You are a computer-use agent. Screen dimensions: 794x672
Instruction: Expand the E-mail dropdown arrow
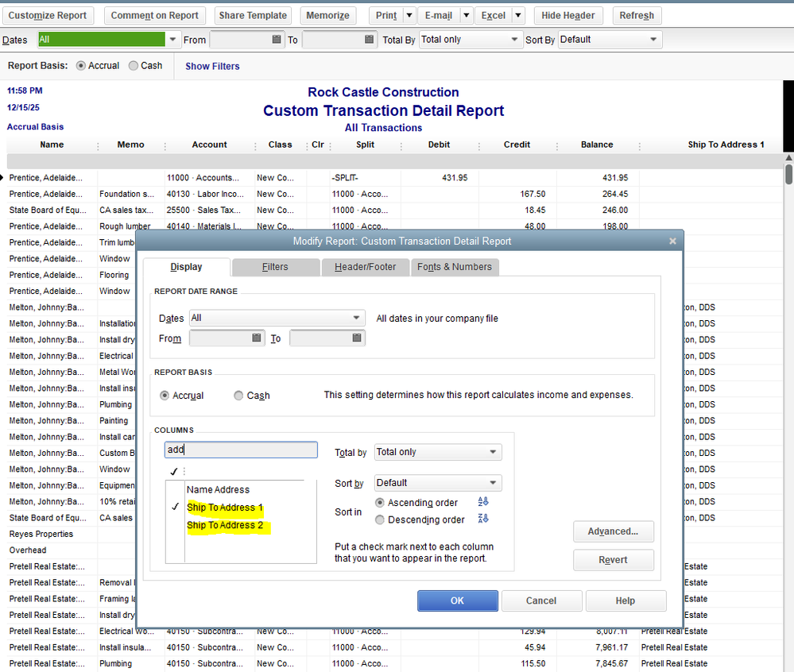(467, 16)
